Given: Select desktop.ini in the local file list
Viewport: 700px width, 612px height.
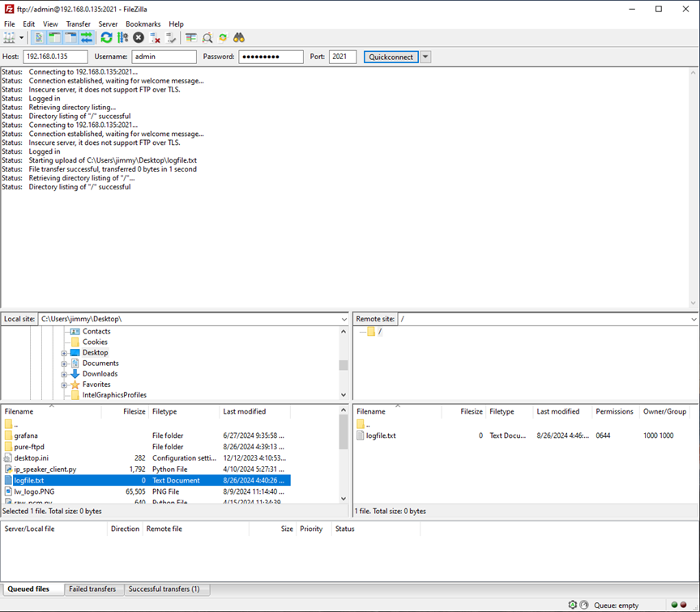Looking at the screenshot, I should point(32,458).
